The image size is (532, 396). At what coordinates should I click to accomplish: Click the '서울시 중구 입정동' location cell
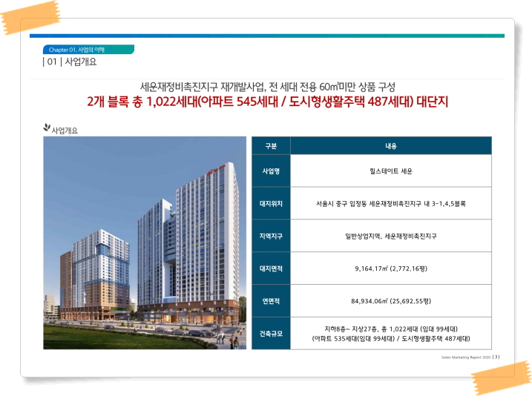coord(391,203)
